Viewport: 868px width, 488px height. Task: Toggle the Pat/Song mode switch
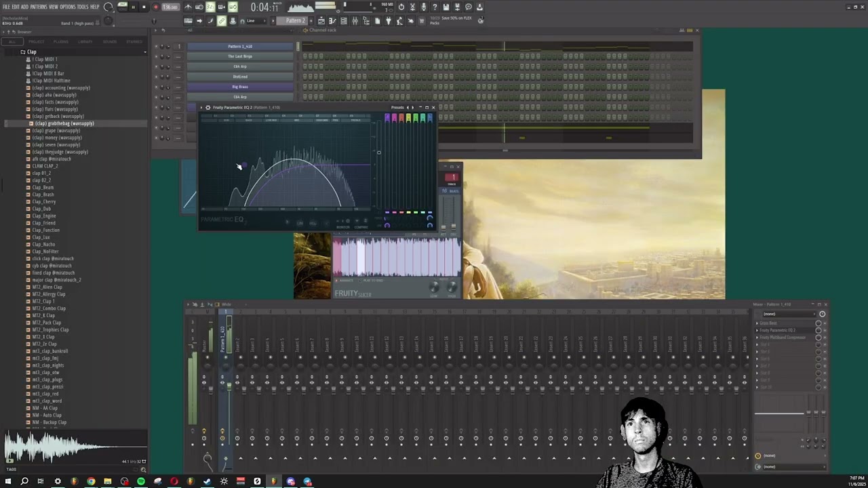(123, 7)
